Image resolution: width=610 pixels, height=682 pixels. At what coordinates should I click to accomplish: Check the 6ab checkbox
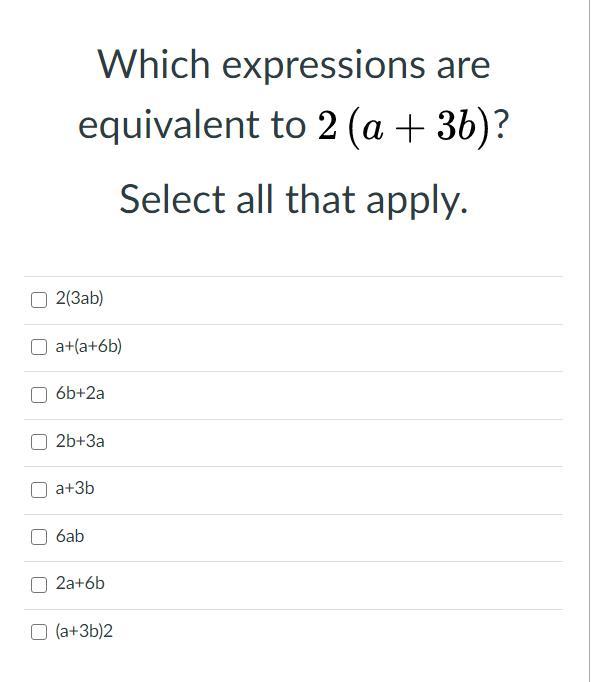tap(39, 537)
